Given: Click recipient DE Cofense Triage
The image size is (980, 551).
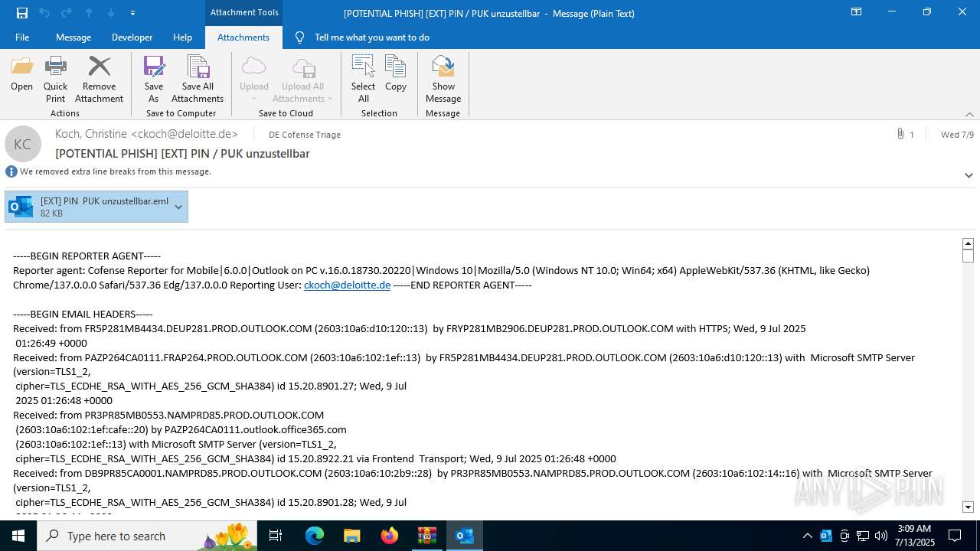Looking at the screenshot, I should (305, 135).
